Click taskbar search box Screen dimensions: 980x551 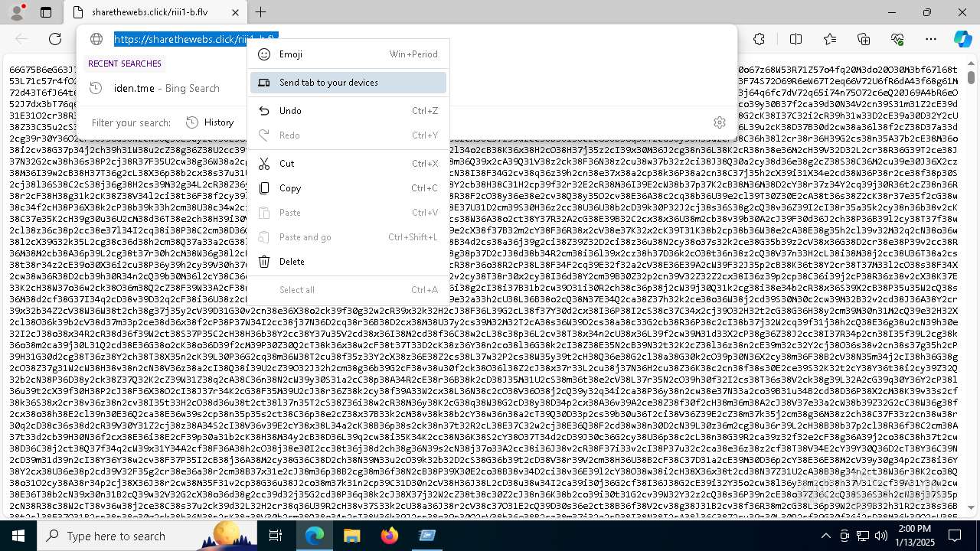147,536
